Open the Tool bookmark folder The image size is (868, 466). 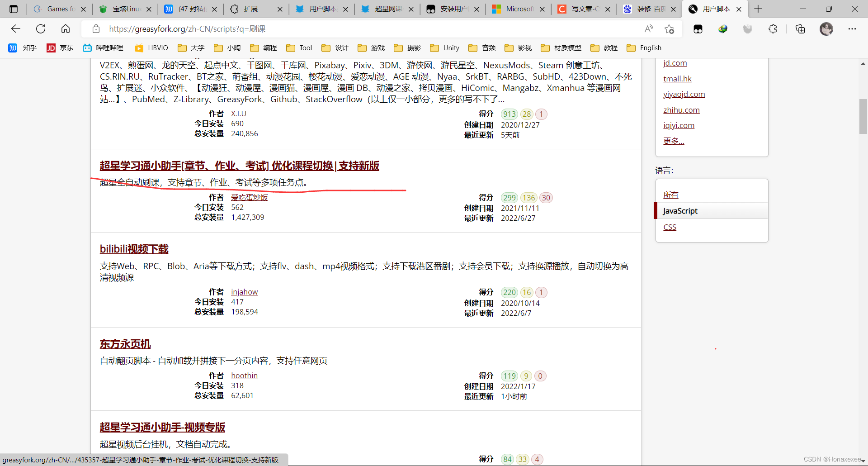(299, 48)
